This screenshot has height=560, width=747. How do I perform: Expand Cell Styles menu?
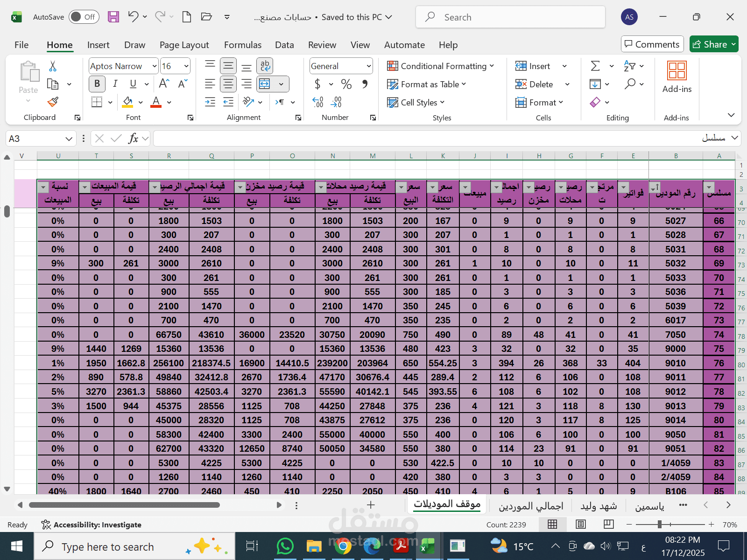[416, 102]
